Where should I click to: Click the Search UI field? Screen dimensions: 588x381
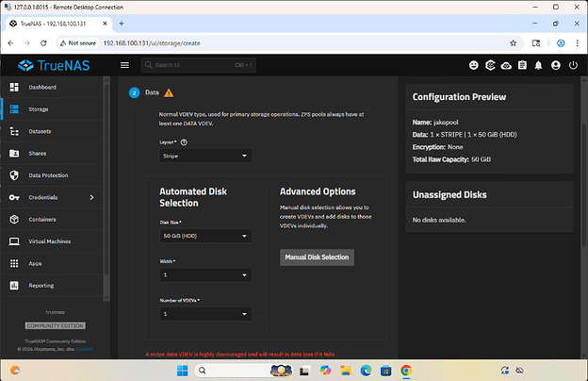click(x=199, y=65)
